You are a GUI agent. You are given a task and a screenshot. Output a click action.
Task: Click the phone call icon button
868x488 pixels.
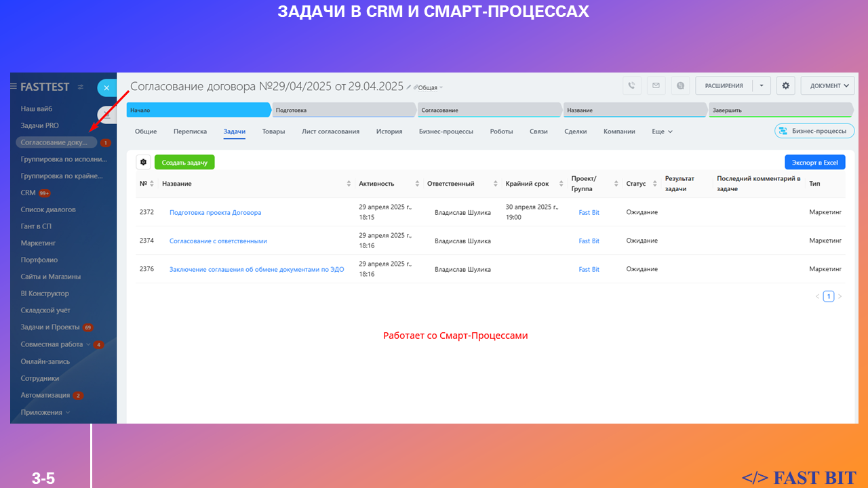(631, 86)
